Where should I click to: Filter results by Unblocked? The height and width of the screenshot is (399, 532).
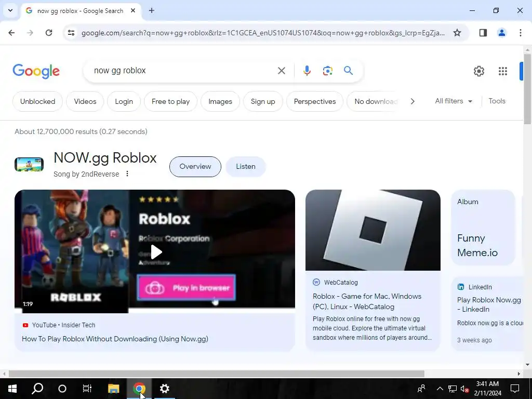tap(37, 101)
